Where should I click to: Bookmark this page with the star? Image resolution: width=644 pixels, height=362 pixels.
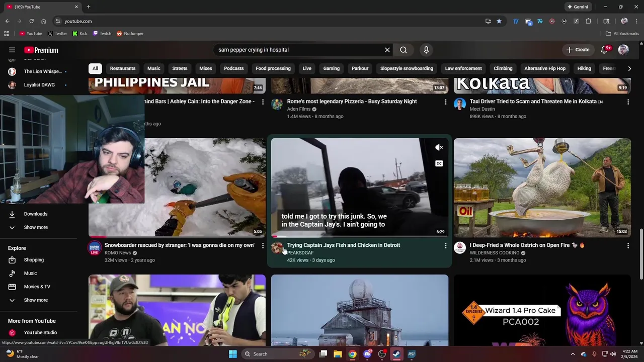[499, 21]
